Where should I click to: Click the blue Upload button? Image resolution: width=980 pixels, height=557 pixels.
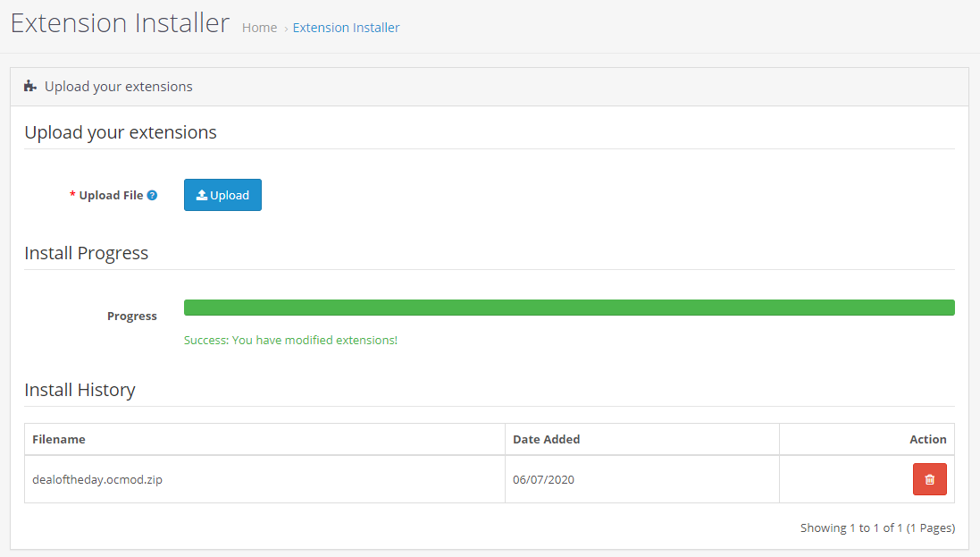222,195
